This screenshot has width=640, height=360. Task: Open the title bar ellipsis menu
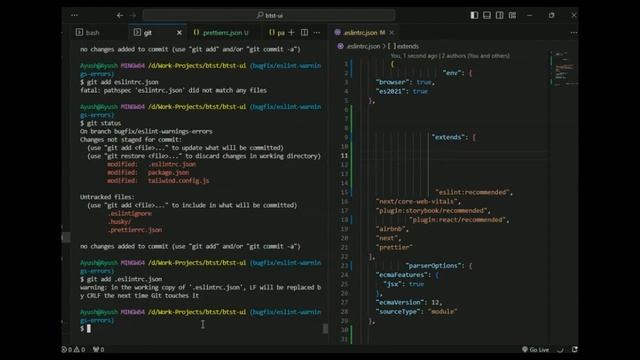(74, 15)
